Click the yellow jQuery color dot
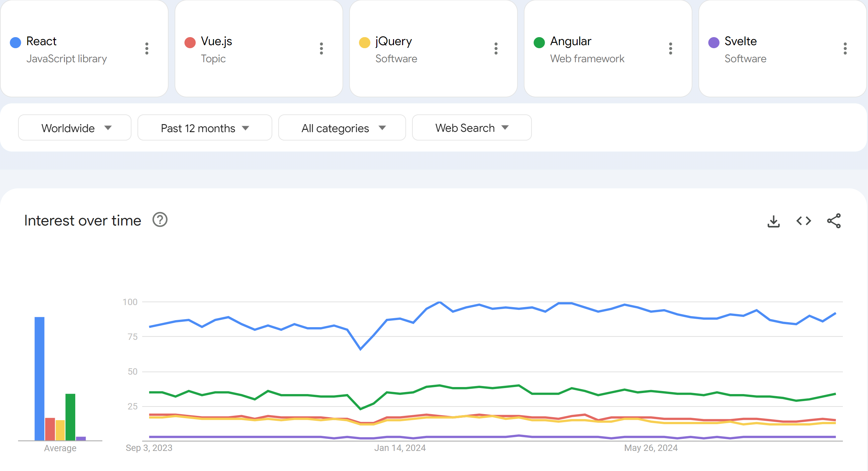 point(365,42)
